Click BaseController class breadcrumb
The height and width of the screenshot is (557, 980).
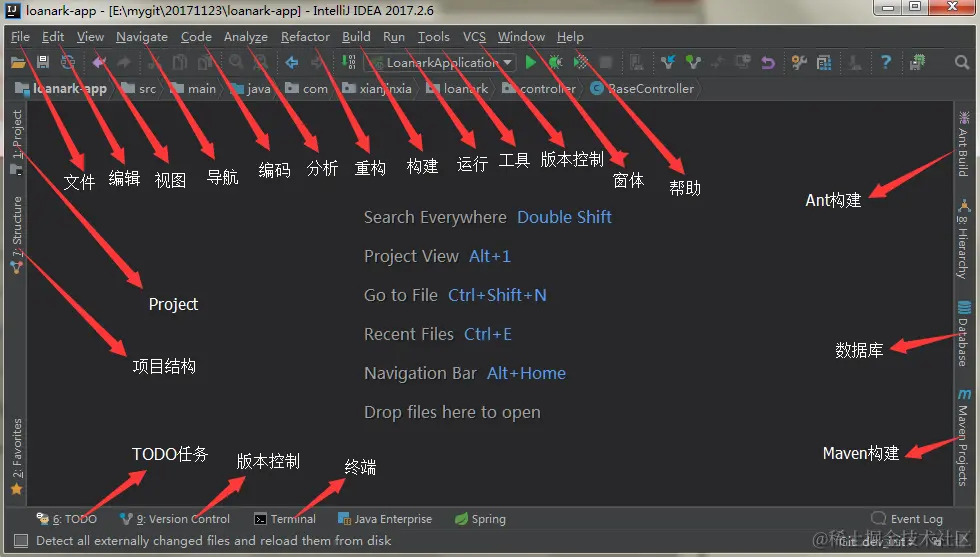[x=642, y=89]
